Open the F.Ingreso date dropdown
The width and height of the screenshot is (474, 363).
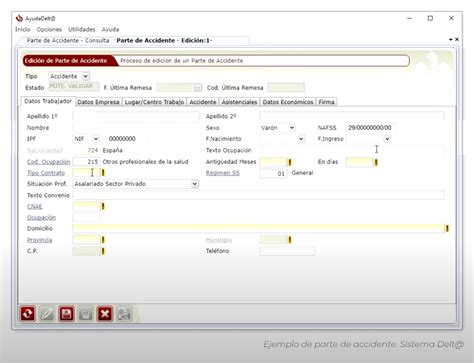pos(387,139)
